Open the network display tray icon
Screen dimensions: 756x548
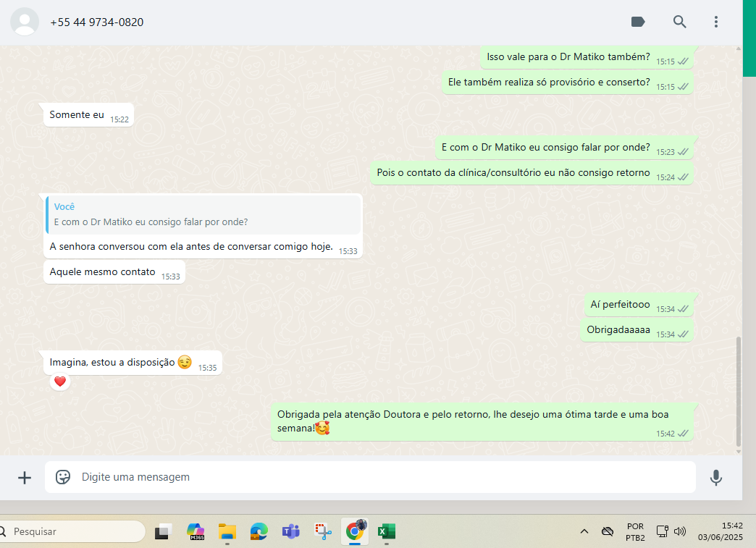click(663, 531)
